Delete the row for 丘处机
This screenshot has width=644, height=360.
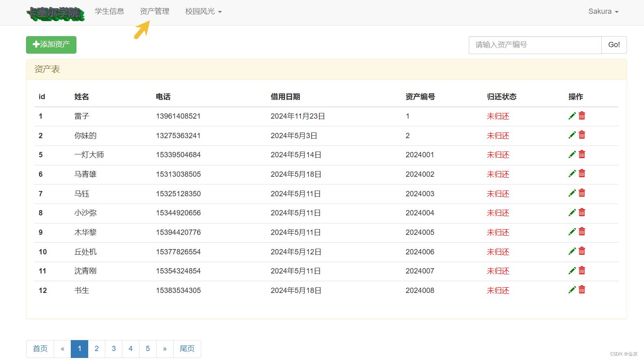(582, 251)
